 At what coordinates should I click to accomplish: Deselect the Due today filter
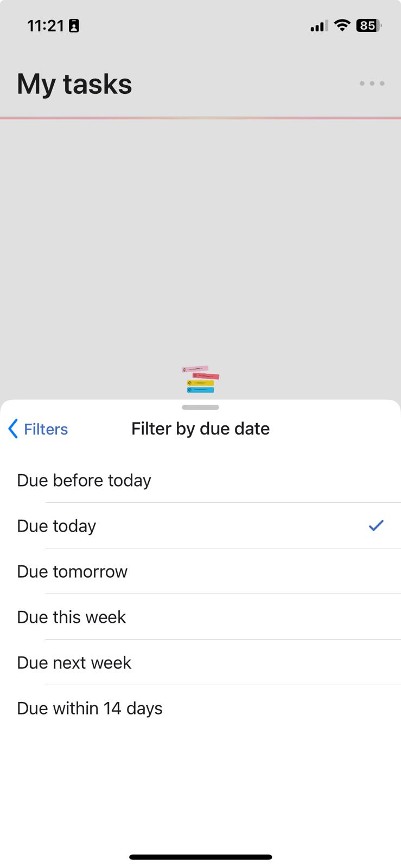click(200, 526)
